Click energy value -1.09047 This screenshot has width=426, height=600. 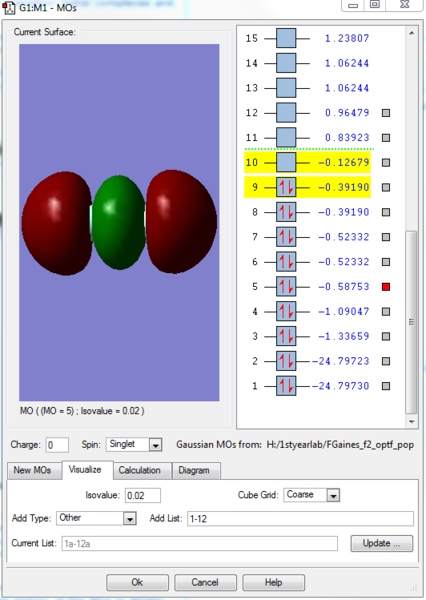[x=344, y=312]
